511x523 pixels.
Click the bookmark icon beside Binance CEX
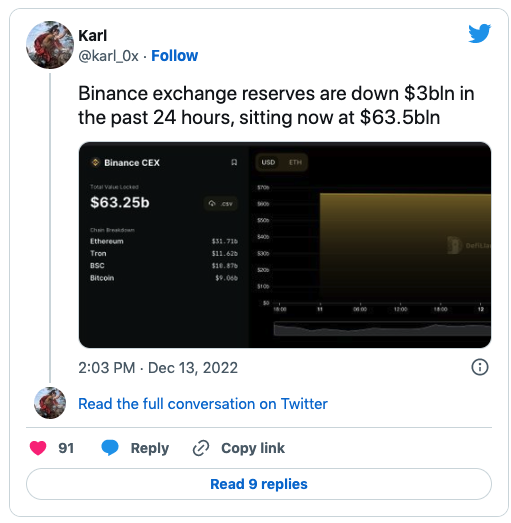234,162
